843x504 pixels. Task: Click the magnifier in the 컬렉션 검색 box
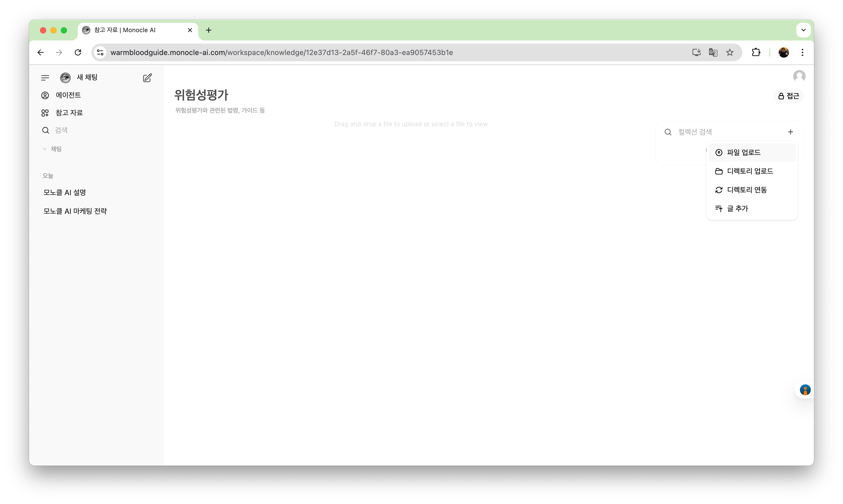click(668, 132)
